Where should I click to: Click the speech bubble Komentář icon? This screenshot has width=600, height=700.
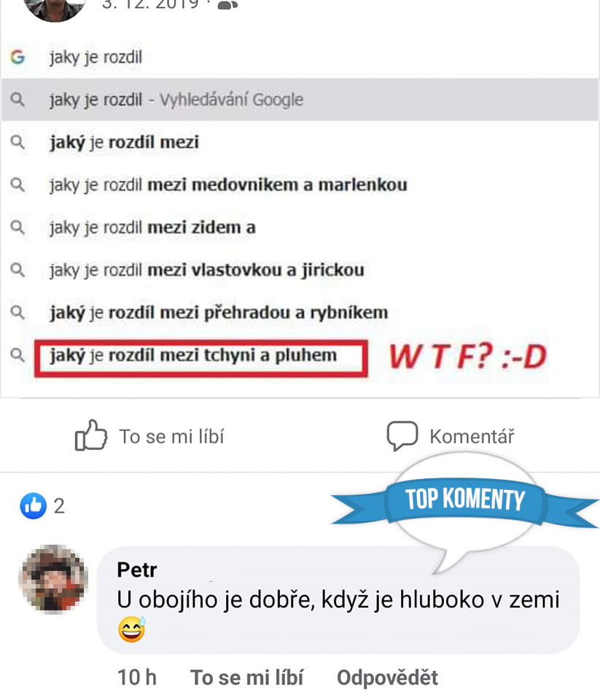click(x=402, y=436)
